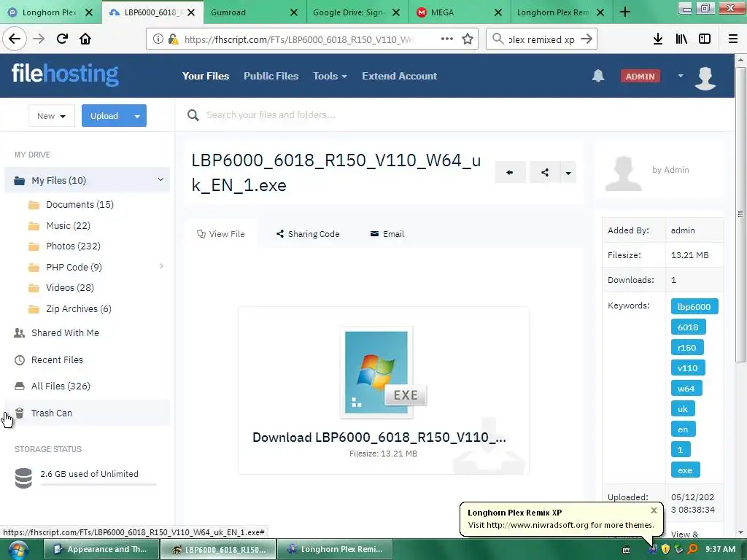This screenshot has width=747, height=560.
Task: Focus the Search your files and folders field
Action: [x=271, y=114]
